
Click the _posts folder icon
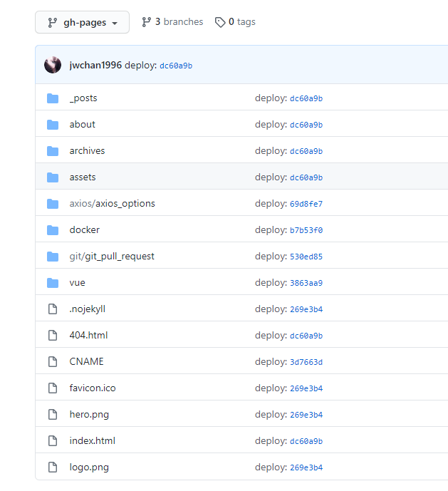[53, 98]
